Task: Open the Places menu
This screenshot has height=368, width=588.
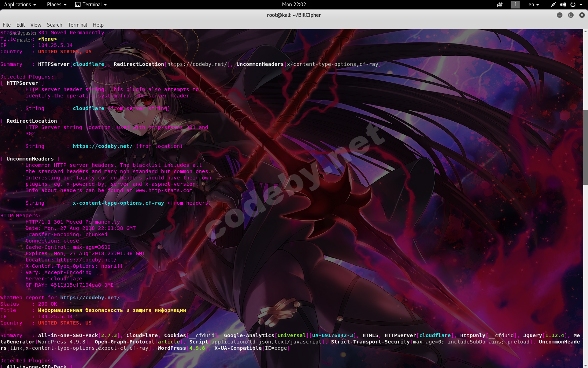Action: point(56,5)
